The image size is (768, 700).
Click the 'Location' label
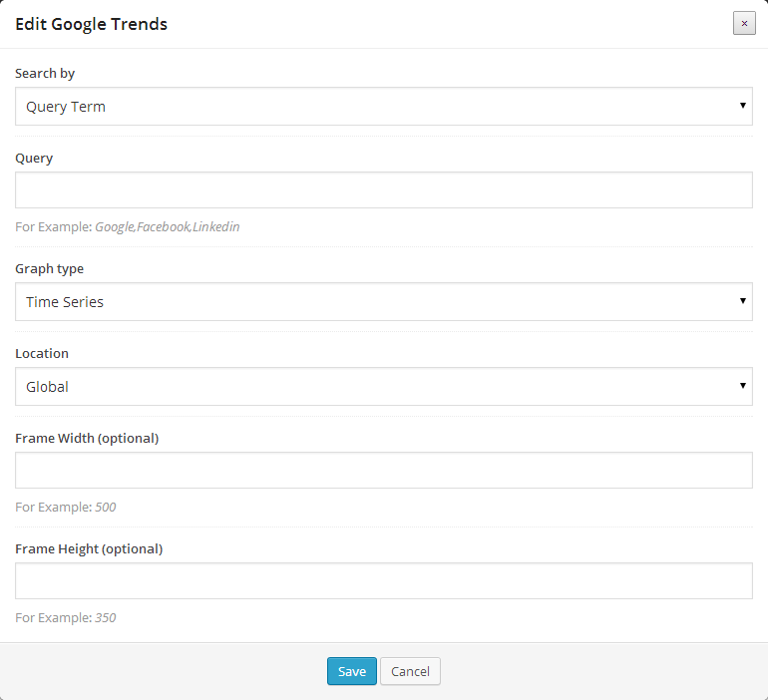(x=42, y=354)
